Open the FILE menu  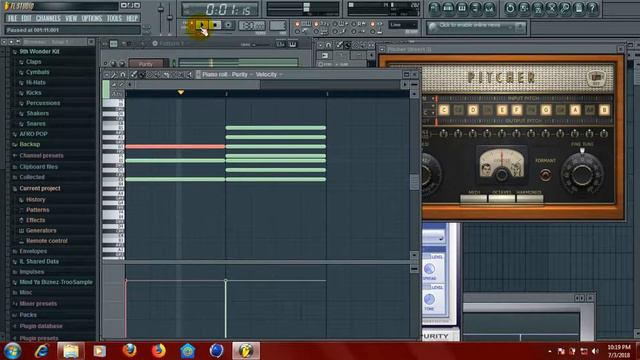(12, 18)
